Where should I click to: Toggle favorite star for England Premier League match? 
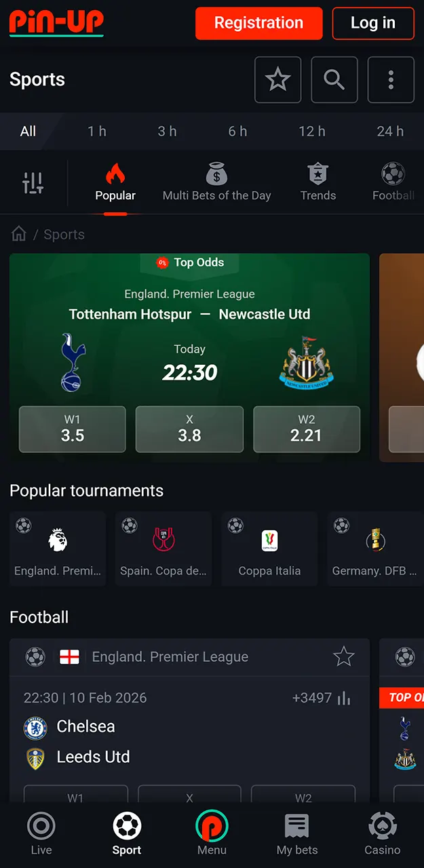pyautogui.click(x=344, y=656)
